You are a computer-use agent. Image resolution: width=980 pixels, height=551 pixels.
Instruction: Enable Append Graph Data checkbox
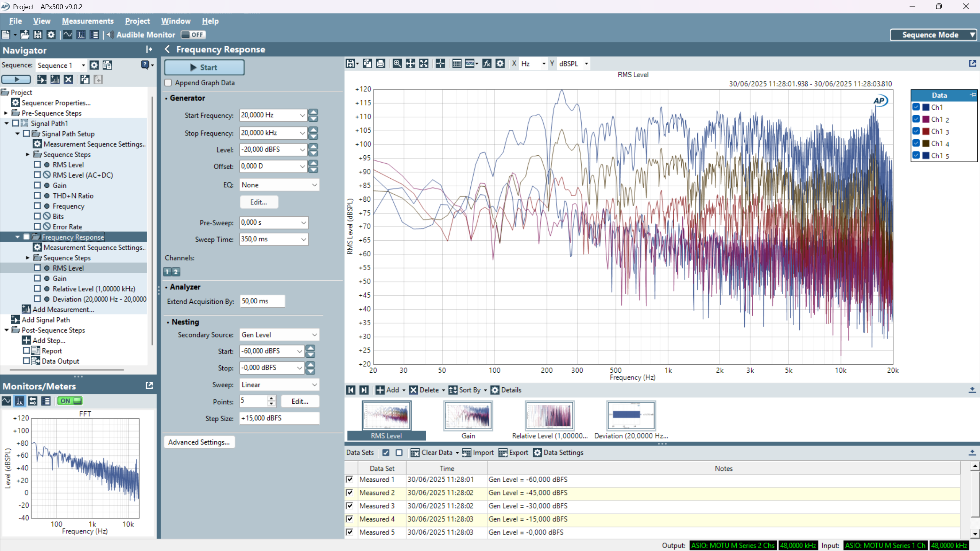(x=168, y=83)
